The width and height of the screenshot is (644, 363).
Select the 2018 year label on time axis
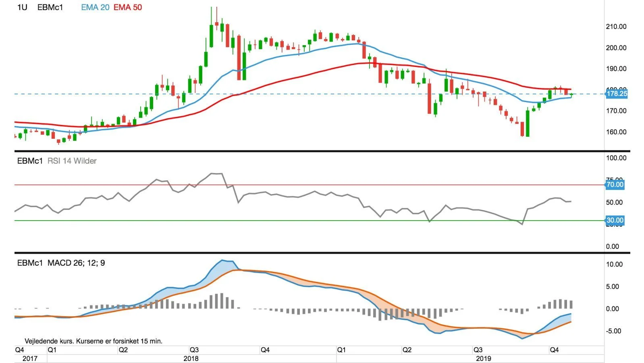click(191, 359)
